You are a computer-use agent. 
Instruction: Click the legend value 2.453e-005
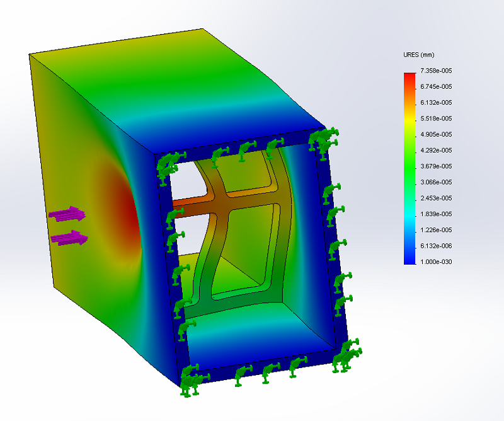point(436,198)
